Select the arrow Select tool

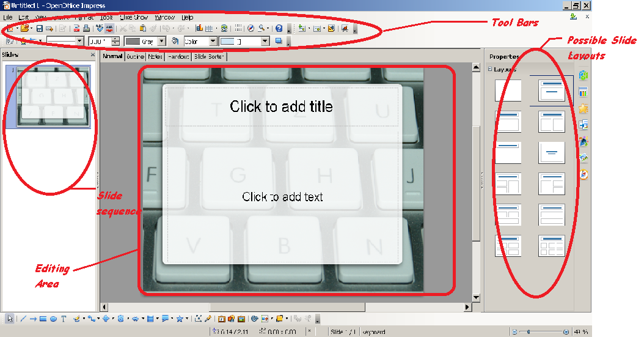coord(10,319)
